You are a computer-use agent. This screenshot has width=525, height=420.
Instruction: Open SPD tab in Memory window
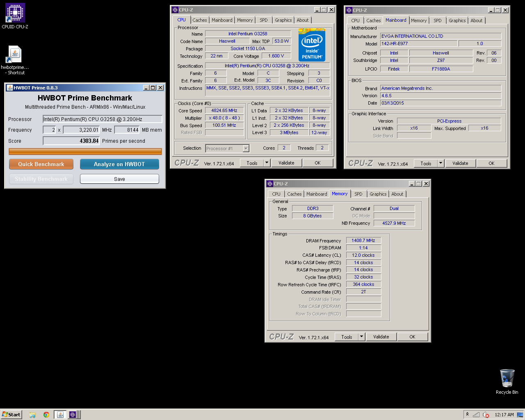[x=358, y=194]
